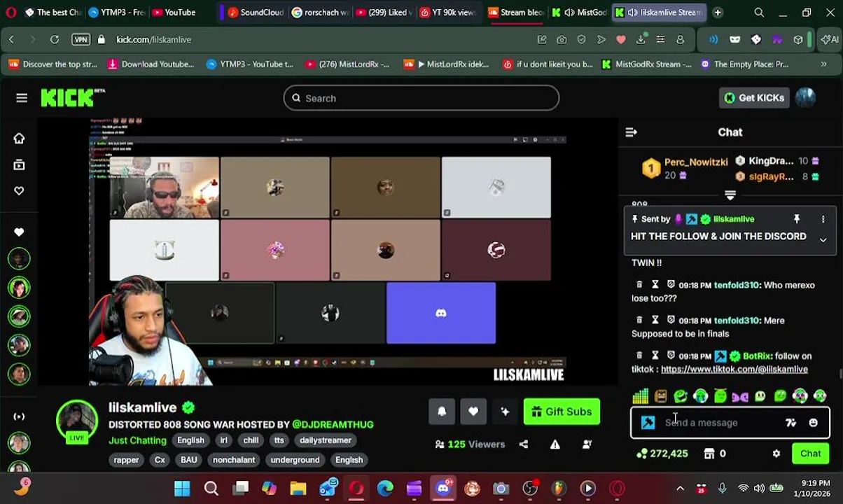Expand recommended channels arrows icon in sidebar

(19, 416)
